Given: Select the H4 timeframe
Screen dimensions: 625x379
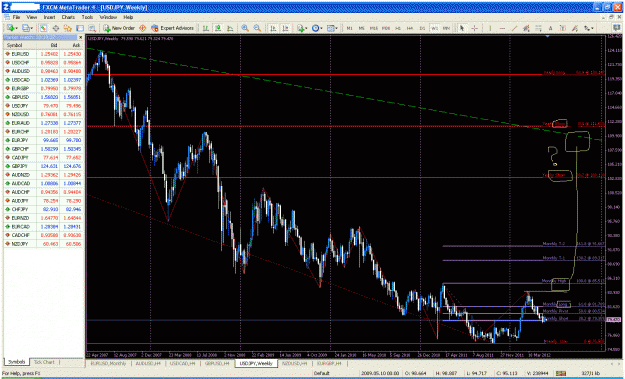Looking at the screenshot, I should (410, 28).
